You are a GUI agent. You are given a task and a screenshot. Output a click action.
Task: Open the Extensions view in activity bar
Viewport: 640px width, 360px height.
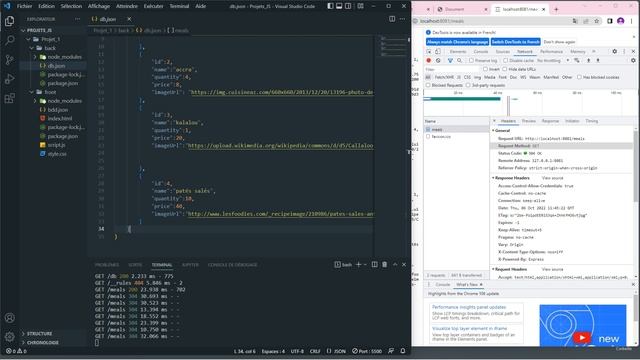point(9,98)
